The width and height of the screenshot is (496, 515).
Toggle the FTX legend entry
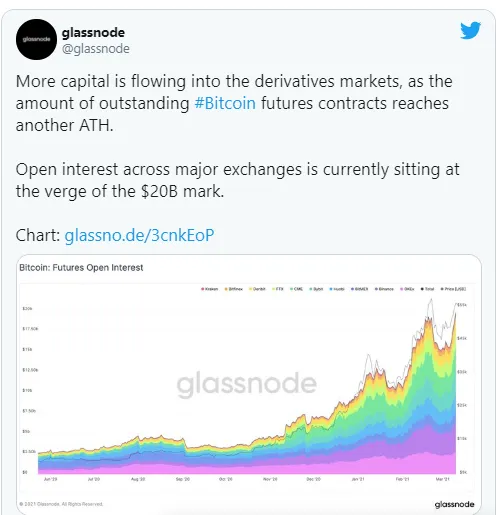click(278, 289)
